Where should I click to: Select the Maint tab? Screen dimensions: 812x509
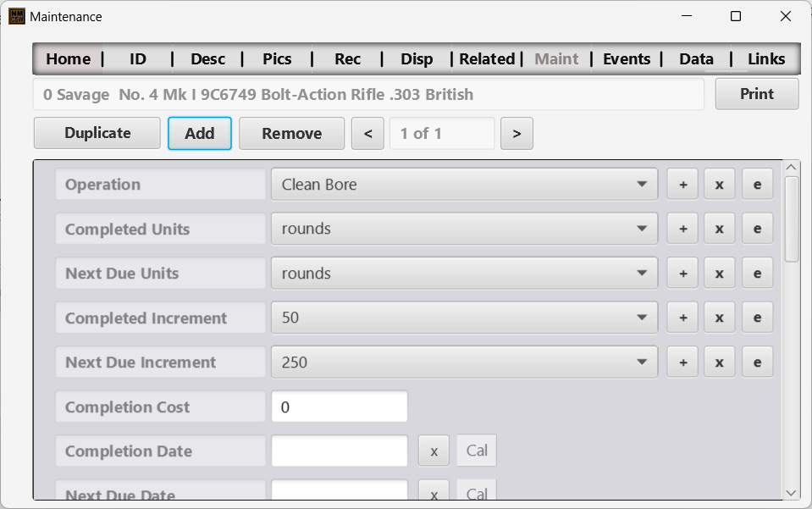coord(556,59)
